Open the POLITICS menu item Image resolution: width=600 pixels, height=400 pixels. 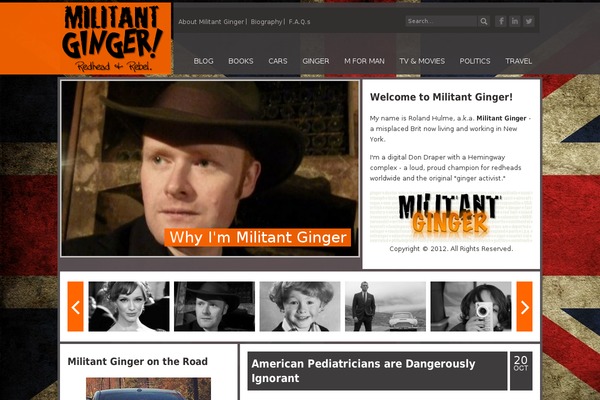pyautogui.click(x=475, y=61)
